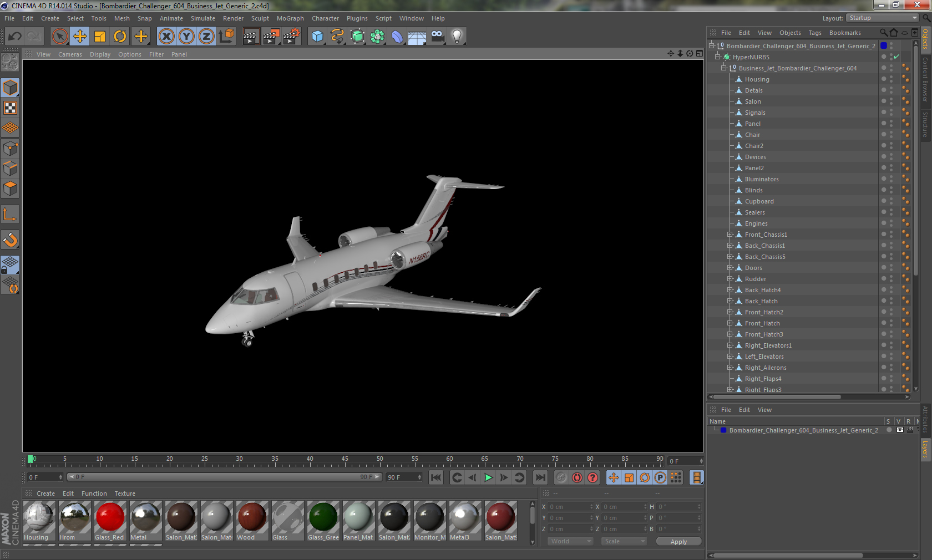Open the Floor environment icon
Screen dimensions: 932x560
pyautogui.click(x=417, y=37)
